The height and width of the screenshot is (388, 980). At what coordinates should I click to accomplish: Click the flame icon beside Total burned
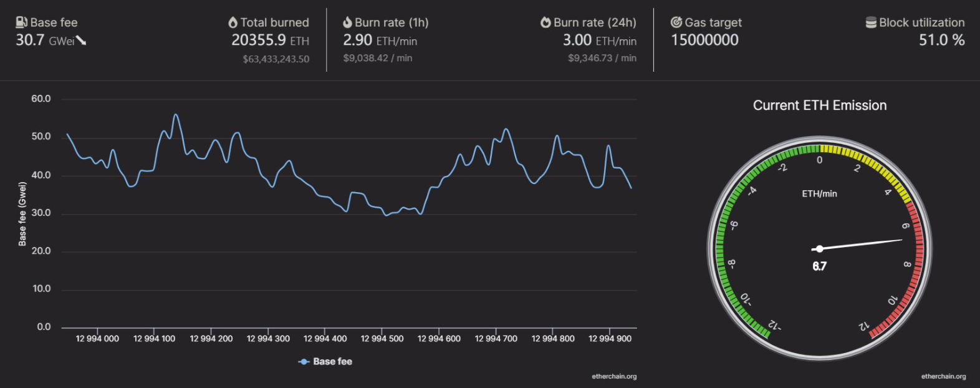[233, 22]
